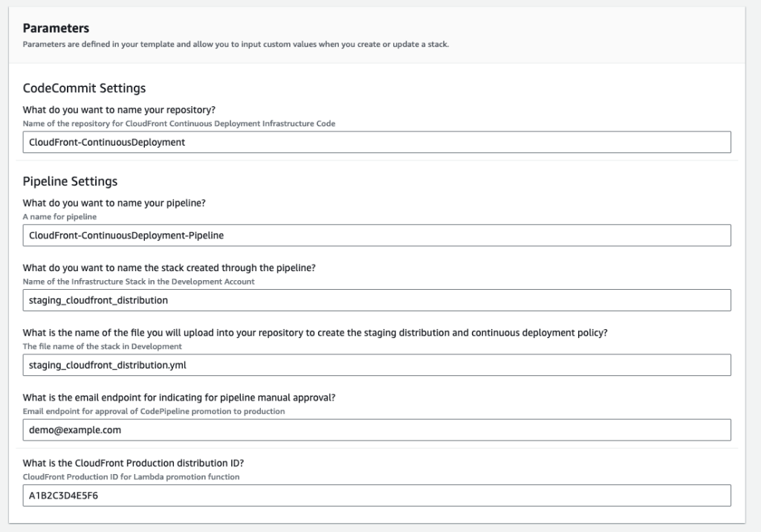This screenshot has width=761, height=532.
Task: Click the Parameters section heading
Action: point(55,27)
